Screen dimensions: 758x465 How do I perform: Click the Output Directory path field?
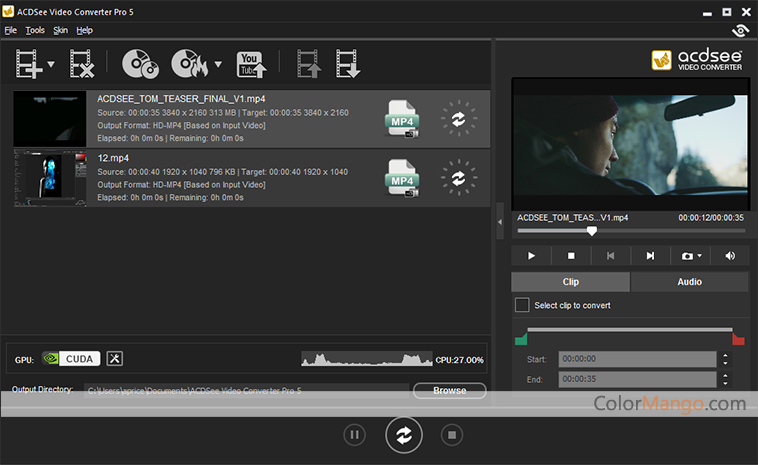point(247,391)
